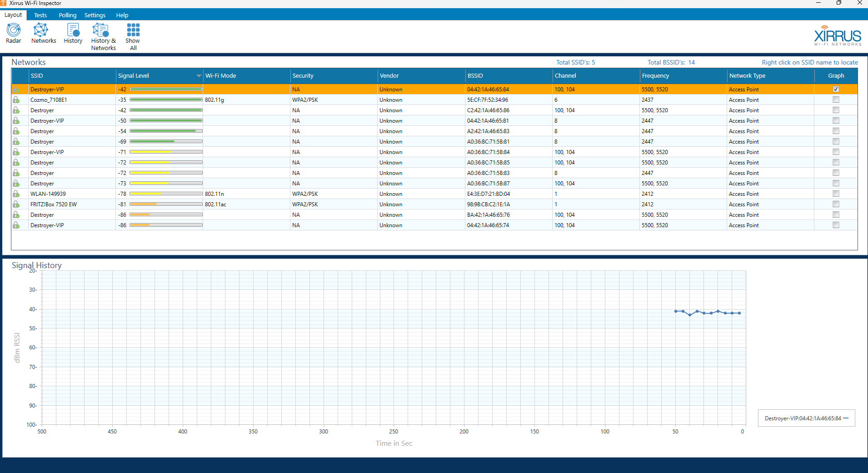The image size is (868, 473).
Task: Open the Networks layout
Action: pyautogui.click(x=44, y=34)
